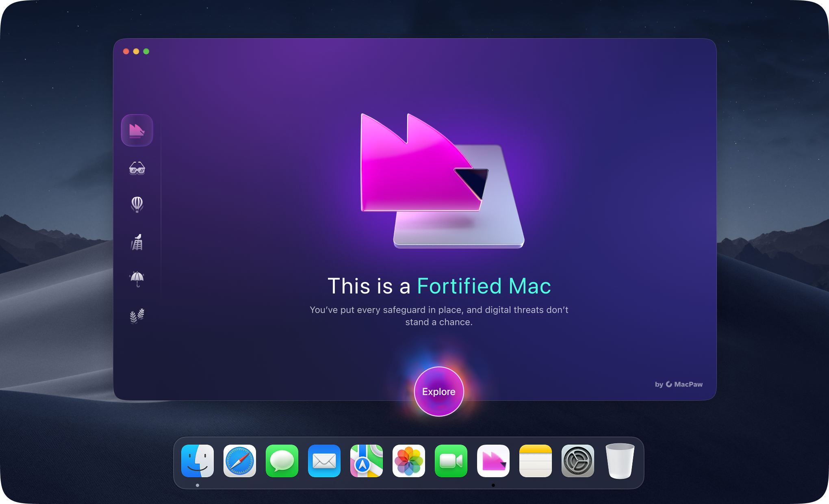Open the Trash in dock
Screen dimensions: 829x504
click(x=620, y=461)
